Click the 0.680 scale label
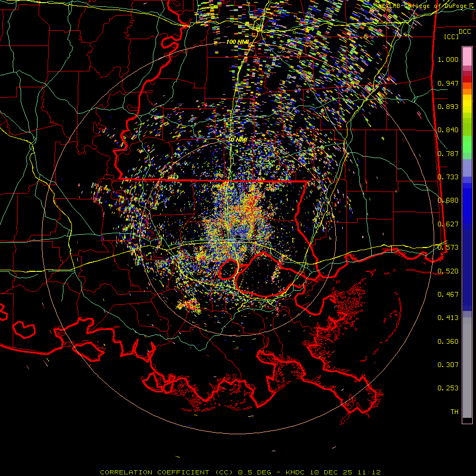Screen dimensions: 476x476 [448, 200]
